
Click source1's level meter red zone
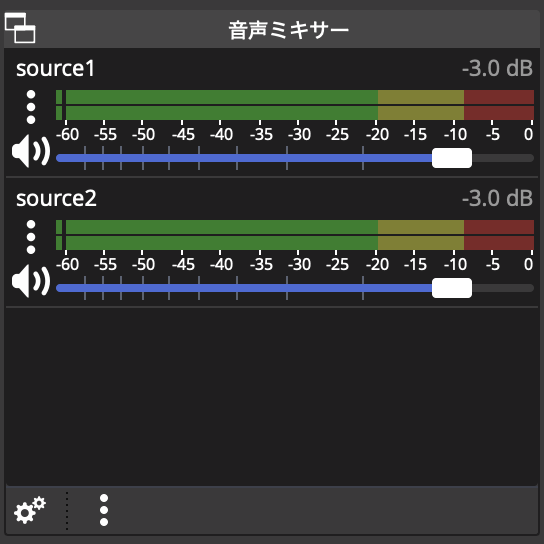click(499, 105)
